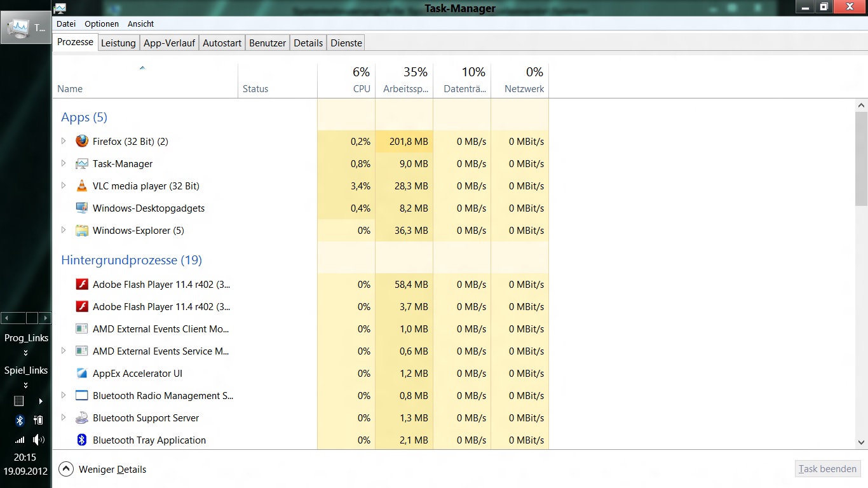Click the VLC media player cone icon
The image size is (868, 488).
pyautogui.click(x=82, y=186)
